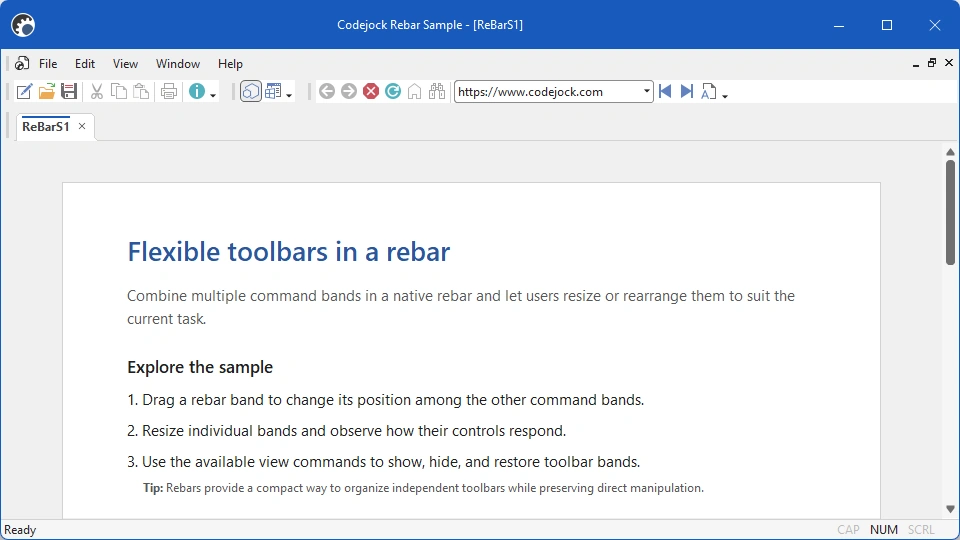Image resolution: width=960 pixels, height=540 pixels.
Task: Stop loading with the red X icon
Action: 370,92
